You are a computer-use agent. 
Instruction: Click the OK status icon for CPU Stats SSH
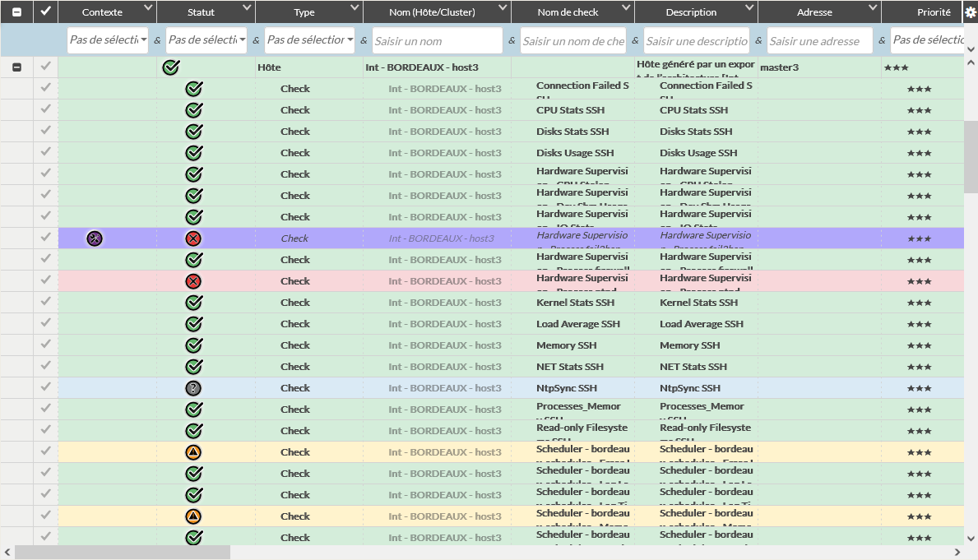click(x=194, y=110)
